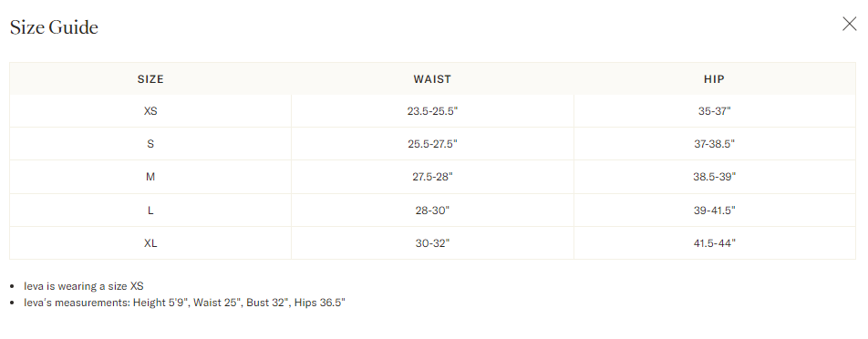Screen dimensions: 868x339
Task: Select the SIZE column header
Action: (x=150, y=79)
